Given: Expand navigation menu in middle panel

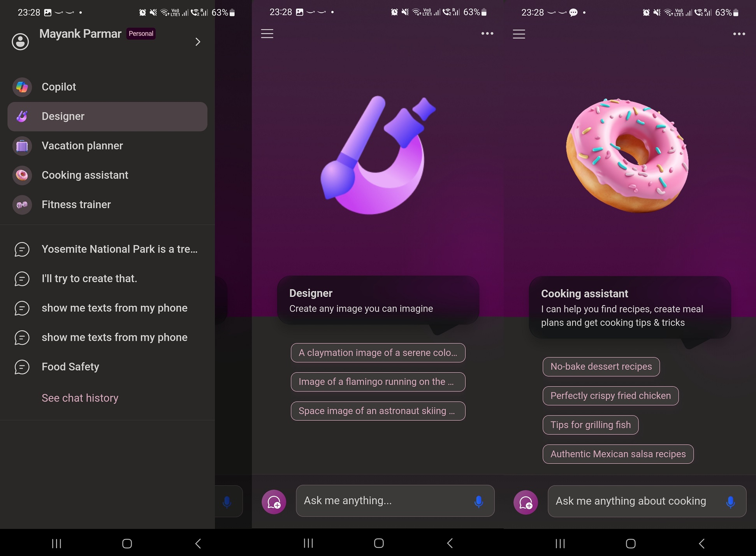Looking at the screenshot, I should pyautogui.click(x=267, y=33).
